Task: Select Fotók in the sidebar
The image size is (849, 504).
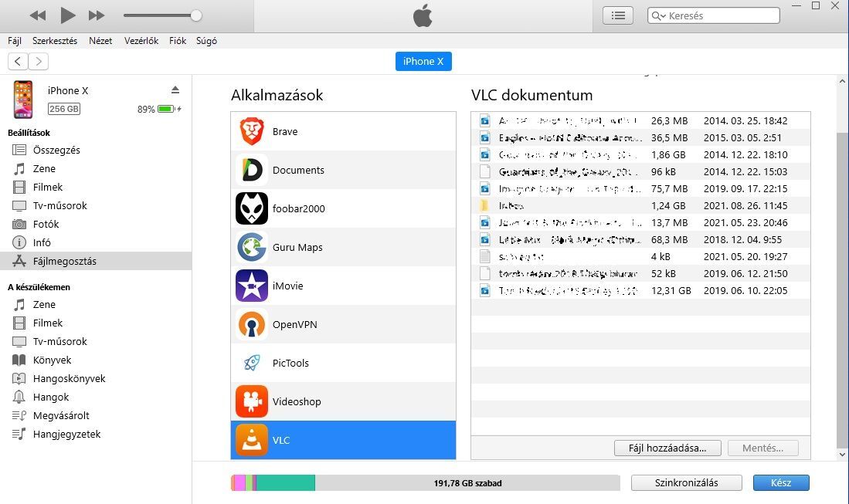Action: [x=96, y=224]
